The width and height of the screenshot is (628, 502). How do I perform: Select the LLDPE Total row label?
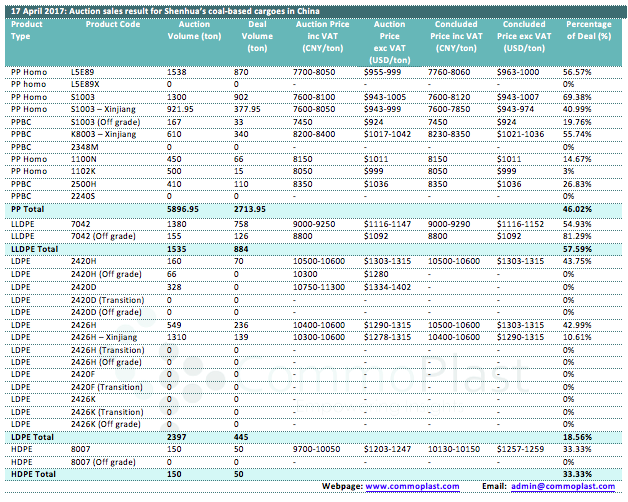34,246
